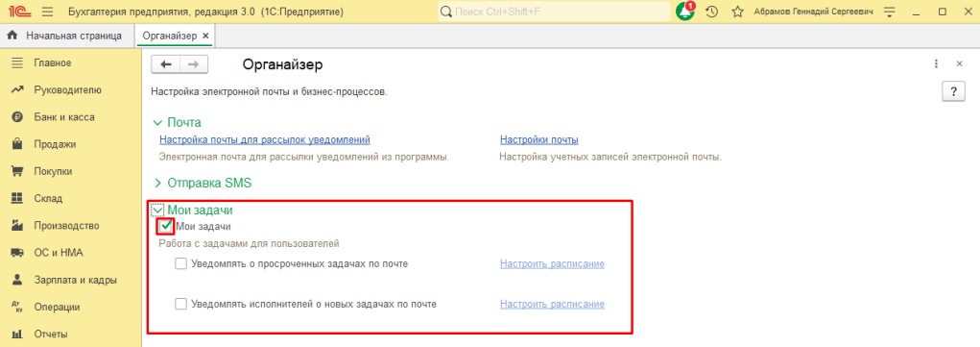This screenshot has width=980, height=347.
Task: Open the notifications bell icon
Action: pos(685,12)
